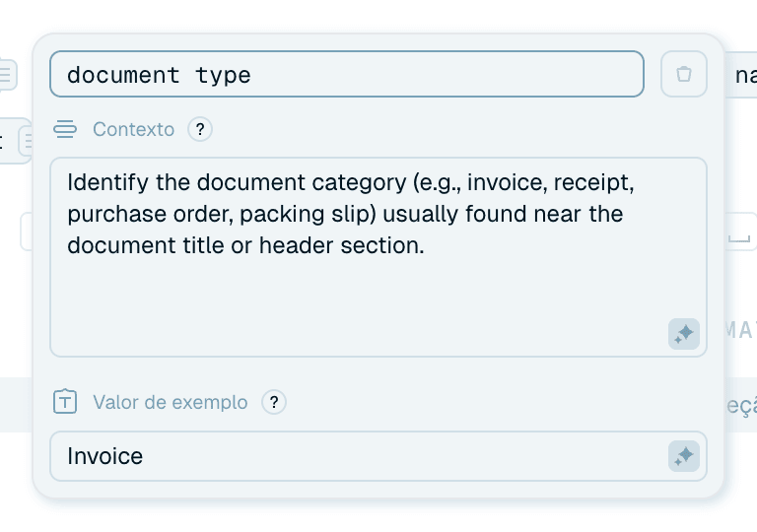
Task: Click the sparkle icon in the Invoice field
Action: pyautogui.click(x=684, y=456)
